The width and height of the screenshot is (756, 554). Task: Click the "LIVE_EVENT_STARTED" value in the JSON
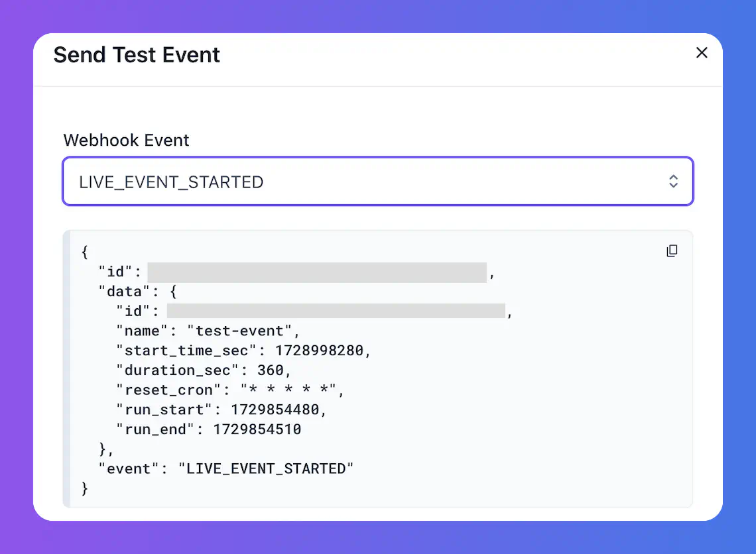266,469
